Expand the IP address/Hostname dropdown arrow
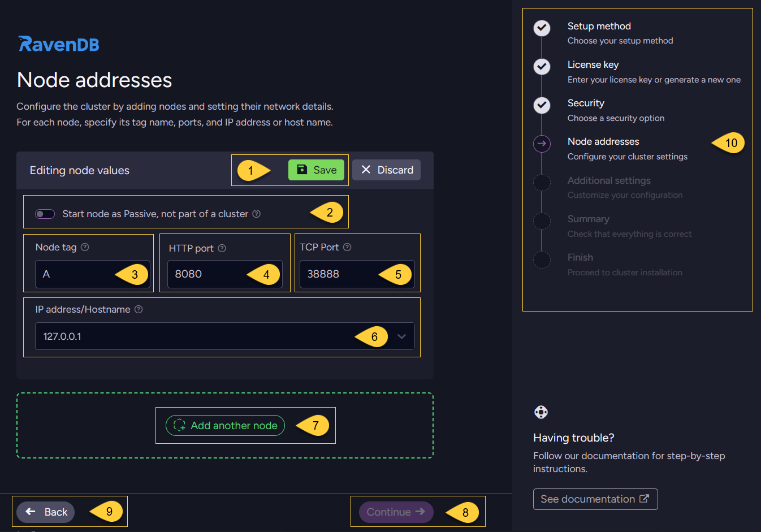Screen dimensions: 761x532 401,336
